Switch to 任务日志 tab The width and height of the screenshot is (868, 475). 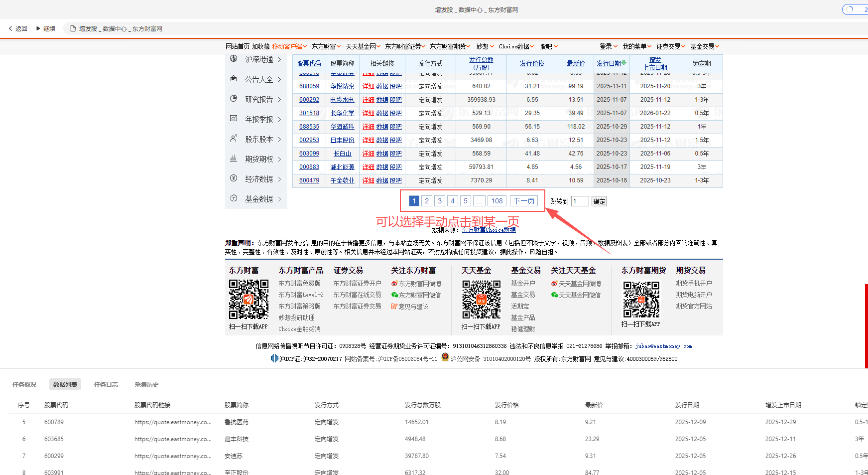[106, 384]
